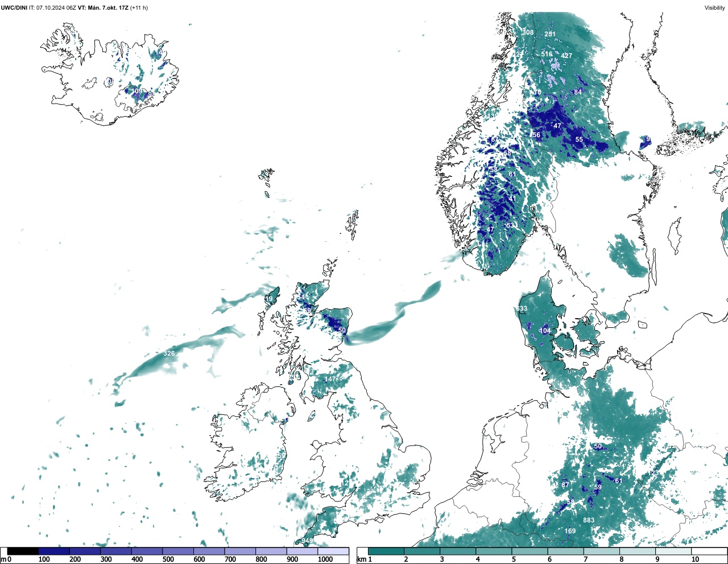This screenshot has width=728, height=564.
Task: Click the '326' value over the Atlantic band
Action: [x=169, y=353]
